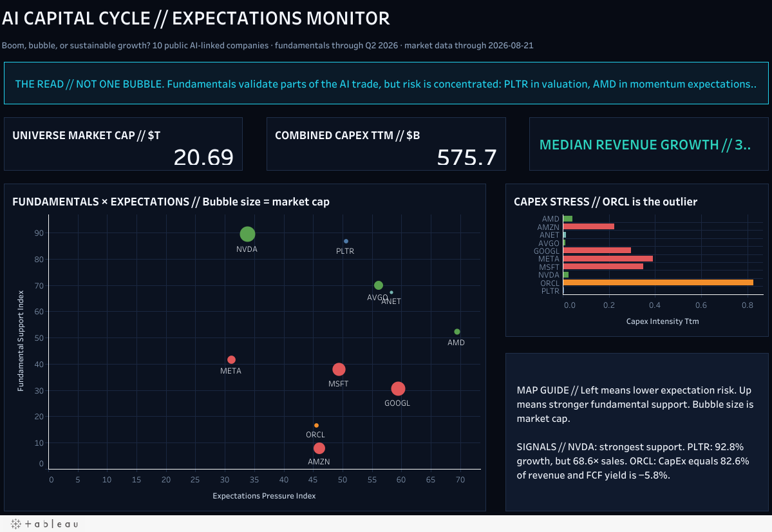Select the NVDA bubble in scatter plot

pos(247,234)
